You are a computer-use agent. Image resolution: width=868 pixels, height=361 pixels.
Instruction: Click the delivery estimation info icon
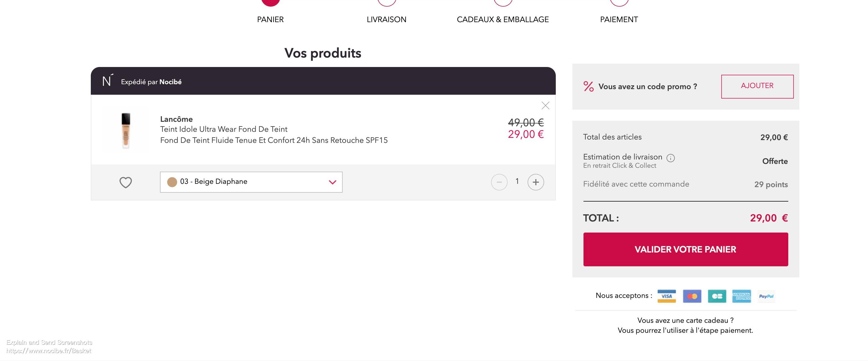[x=671, y=158]
